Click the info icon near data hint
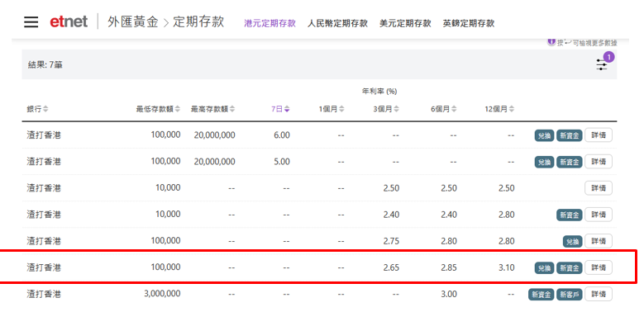 pos(551,42)
